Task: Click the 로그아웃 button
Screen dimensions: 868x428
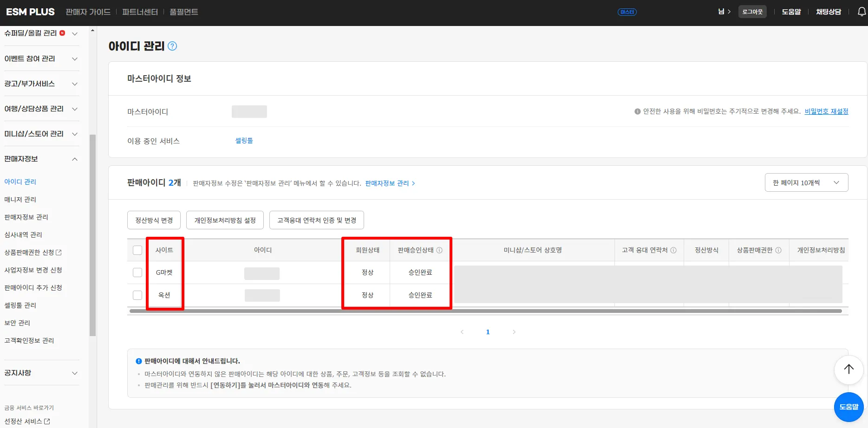Action: (752, 12)
